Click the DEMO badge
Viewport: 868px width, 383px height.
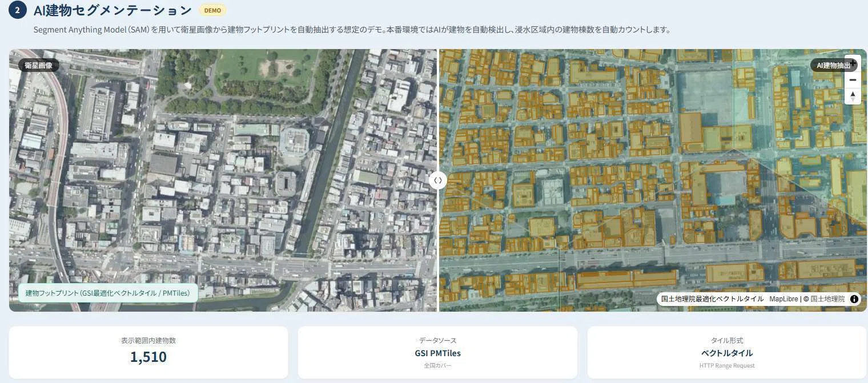click(x=212, y=10)
